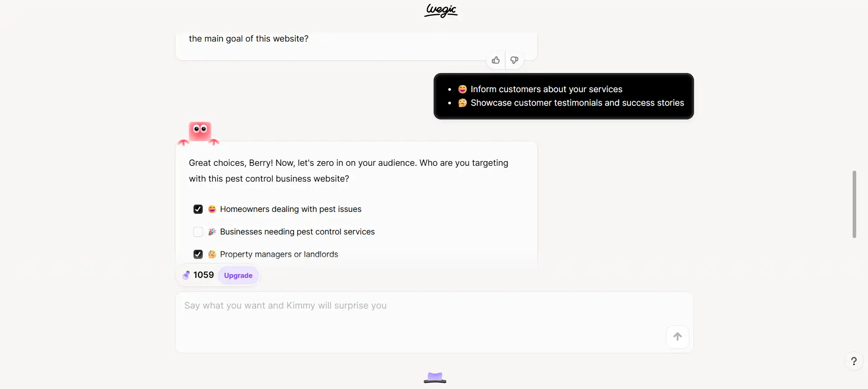The height and width of the screenshot is (389, 868).
Task: Check Businesses needing pest control services
Action: point(198,232)
